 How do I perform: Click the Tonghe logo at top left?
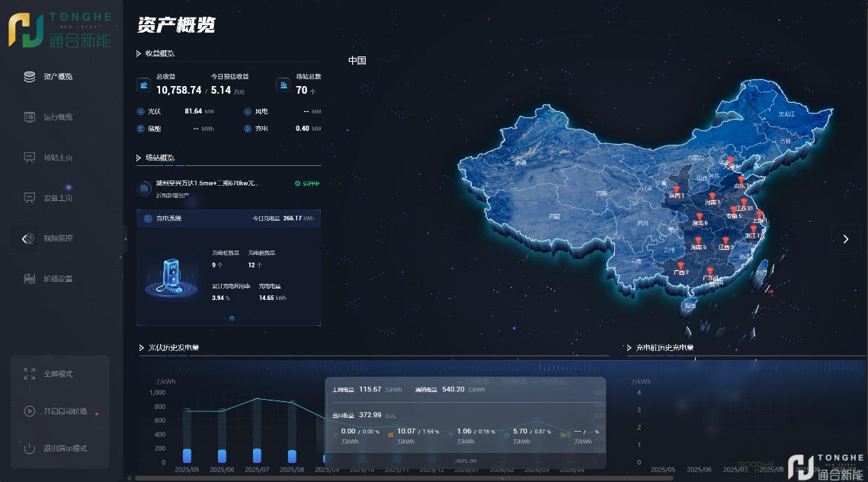[x=59, y=30]
